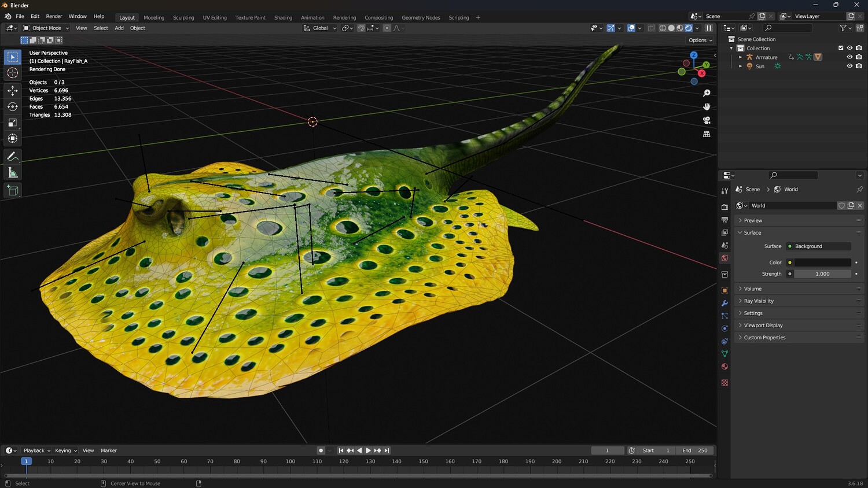Image resolution: width=868 pixels, height=488 pixels.
Task: Hide the Armature in viewport
Action: point(849,57)
